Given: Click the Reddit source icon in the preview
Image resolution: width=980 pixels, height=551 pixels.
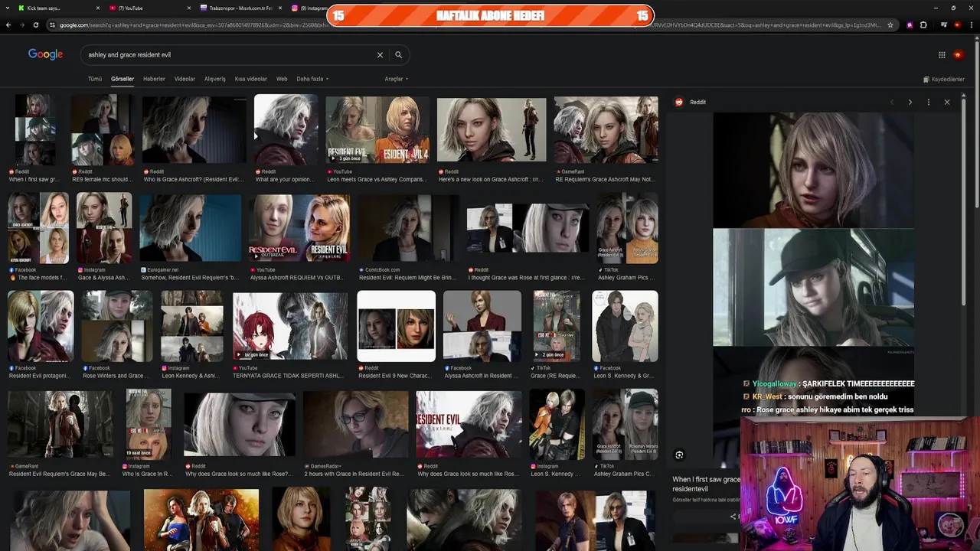Looking at the screenshot, I should click(x=679, y=102).
